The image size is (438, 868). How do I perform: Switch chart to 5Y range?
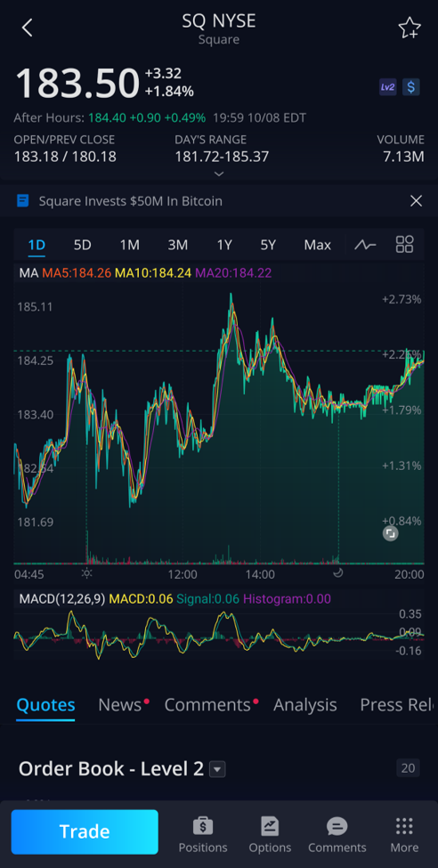(x=268, y=245)
